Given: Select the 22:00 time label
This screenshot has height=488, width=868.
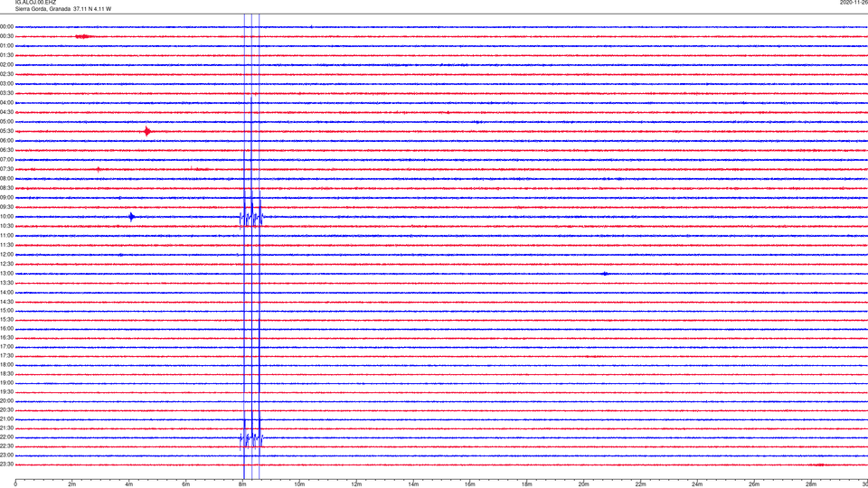Looking at the screenshot, I should [x=6, y=437].
